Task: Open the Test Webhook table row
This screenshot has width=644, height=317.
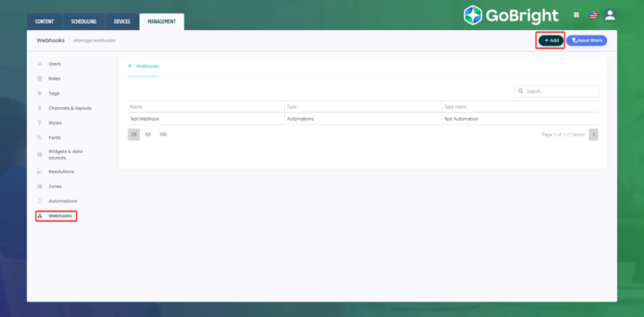Action: 144,119
